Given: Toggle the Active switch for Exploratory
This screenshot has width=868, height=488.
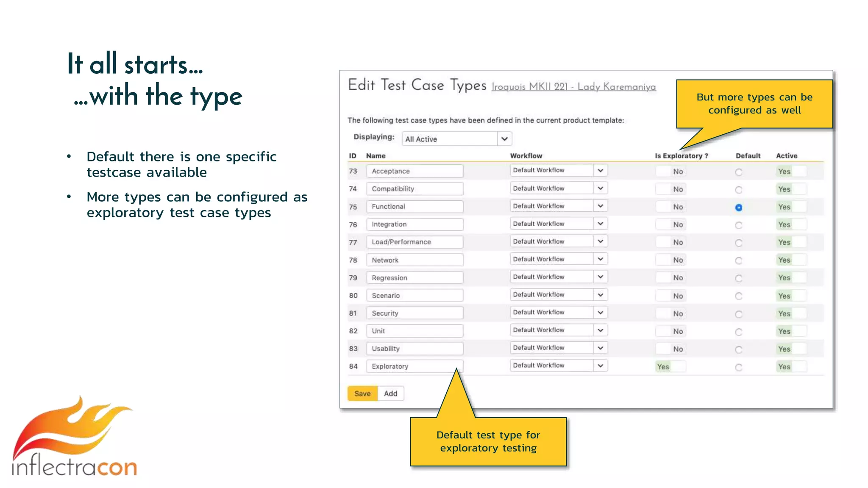Looking at the screenshot, I should click(x=792, y=367).
